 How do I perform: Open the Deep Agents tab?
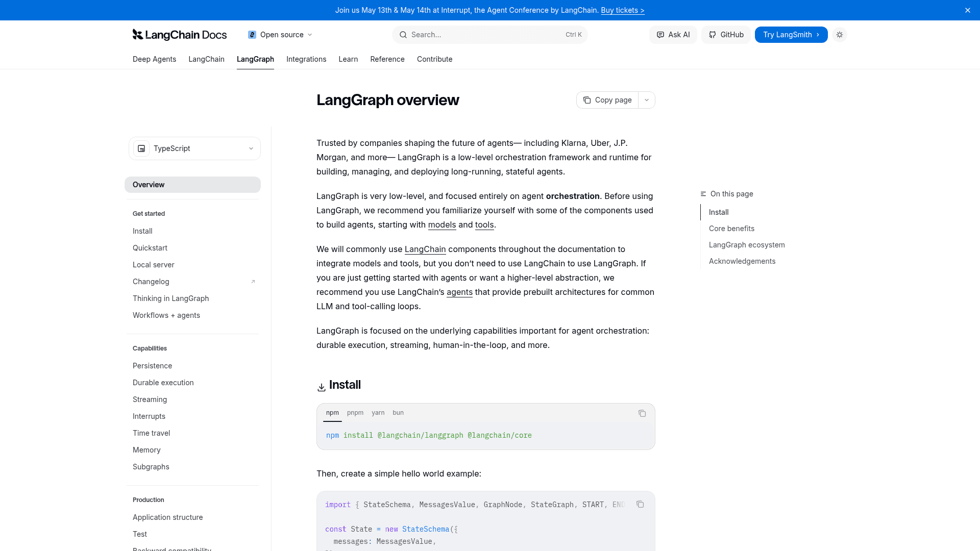pos(154,59)
